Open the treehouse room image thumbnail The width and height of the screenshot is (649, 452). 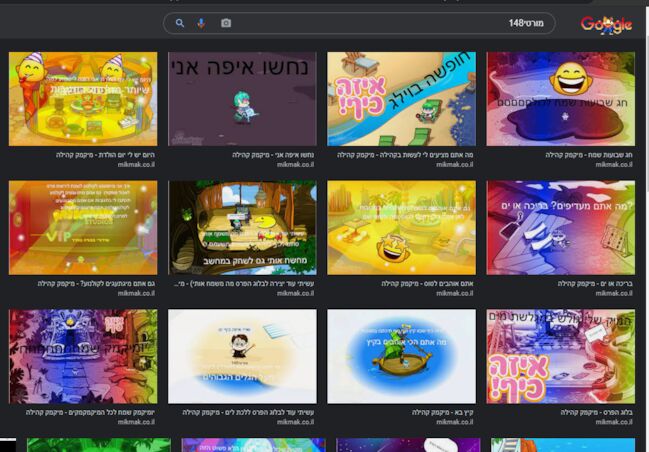pos(242,227)
